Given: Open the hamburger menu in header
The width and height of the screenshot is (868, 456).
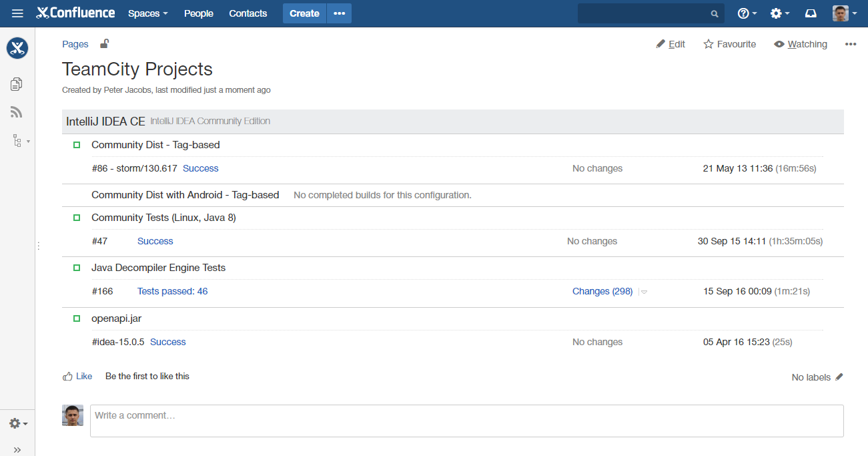Looking at the screenshot, I should [x=17, y=13].
